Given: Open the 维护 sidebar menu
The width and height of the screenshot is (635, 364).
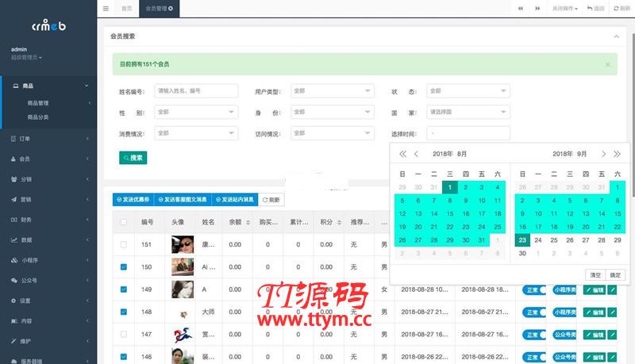Looking at the screenshot, I should click(x=48, y=341).
